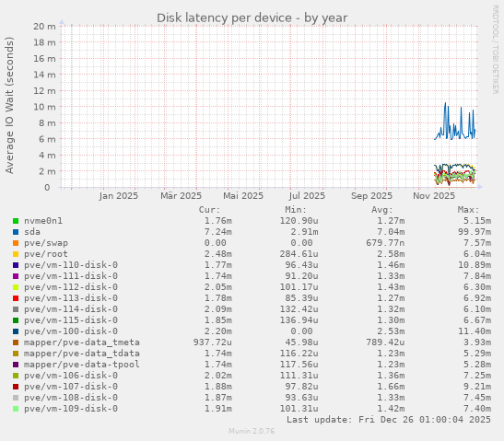Image resolution: width=504 pixels, height=441 pixels.
Task: Click the orange pve/swap legend swatch
Action: (16, 243)
